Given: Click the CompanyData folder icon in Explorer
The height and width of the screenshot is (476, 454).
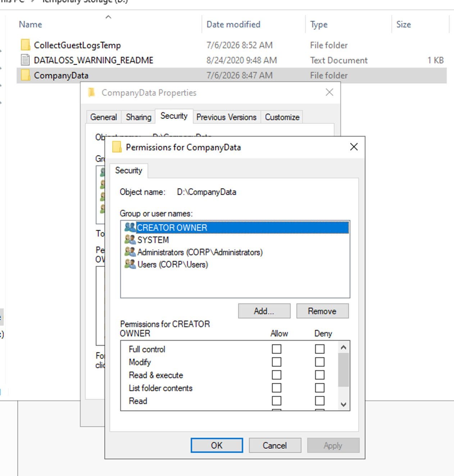Looking at the screenshot, I should click(25, 75).
